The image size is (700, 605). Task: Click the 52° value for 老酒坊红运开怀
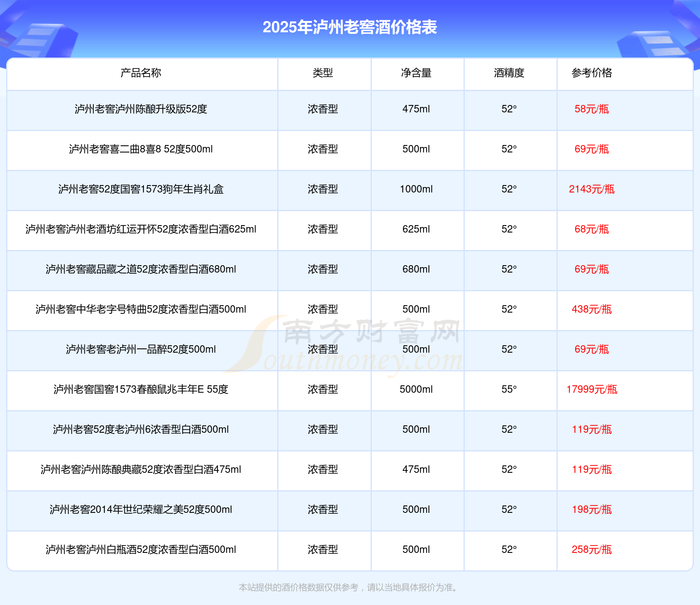pos(509,229)
